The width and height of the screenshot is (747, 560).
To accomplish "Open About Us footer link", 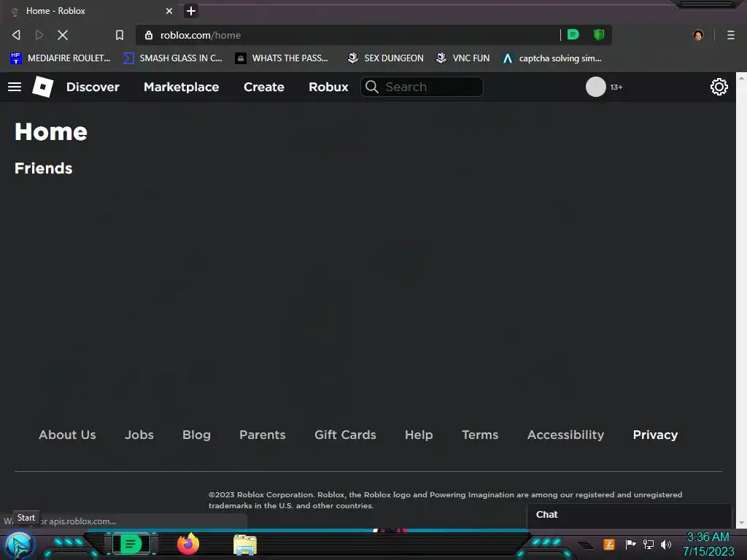I will (x=67, y=435).
